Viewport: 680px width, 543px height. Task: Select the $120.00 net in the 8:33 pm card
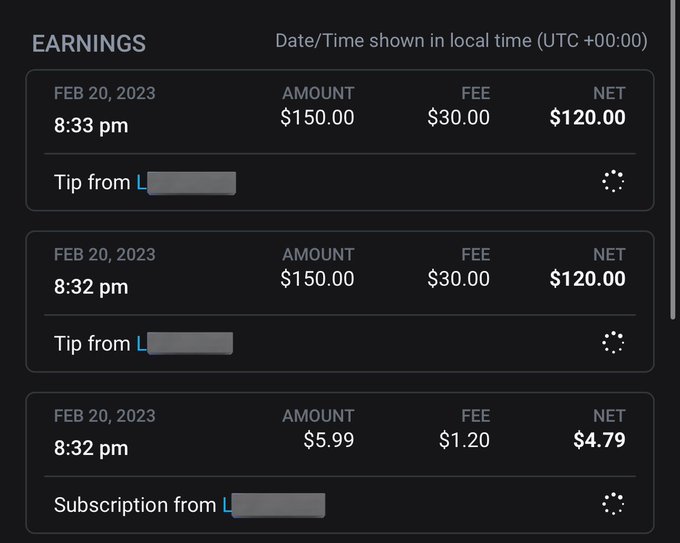[x=587, y=117]
